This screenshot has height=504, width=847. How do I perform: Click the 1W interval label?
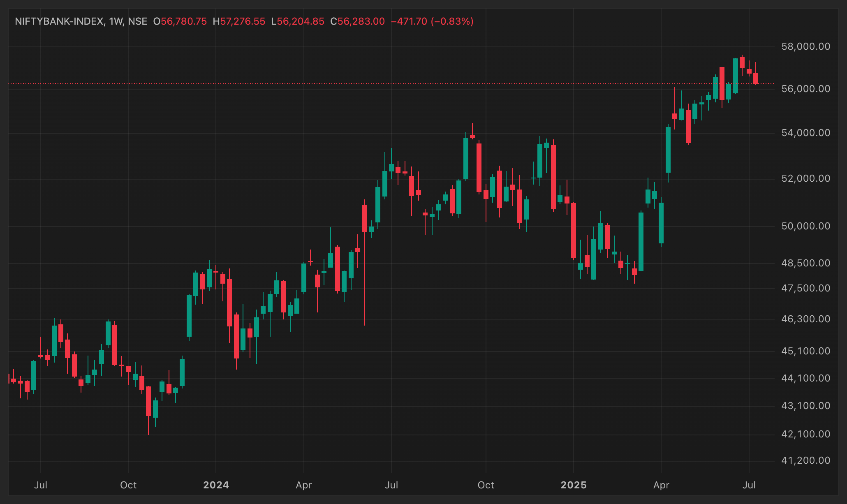point(116,21)
